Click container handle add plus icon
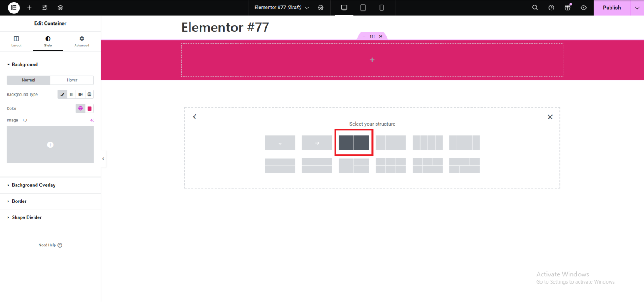This screenshot has width=644, height=302. pos(364,36)
